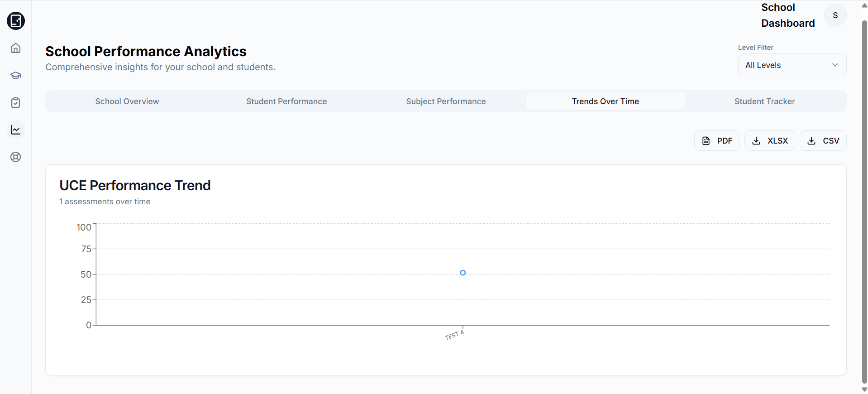Click the scrollbar up arrow
Screen dimensions: 868x394
click(x=864, y=5)
